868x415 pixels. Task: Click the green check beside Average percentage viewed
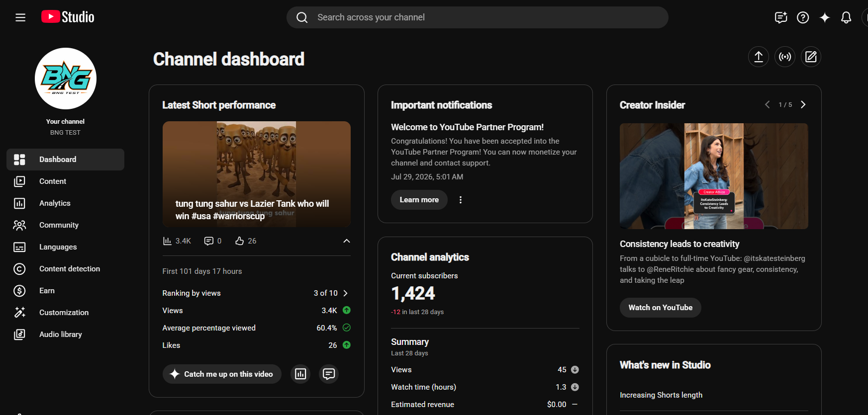(347, 328)
